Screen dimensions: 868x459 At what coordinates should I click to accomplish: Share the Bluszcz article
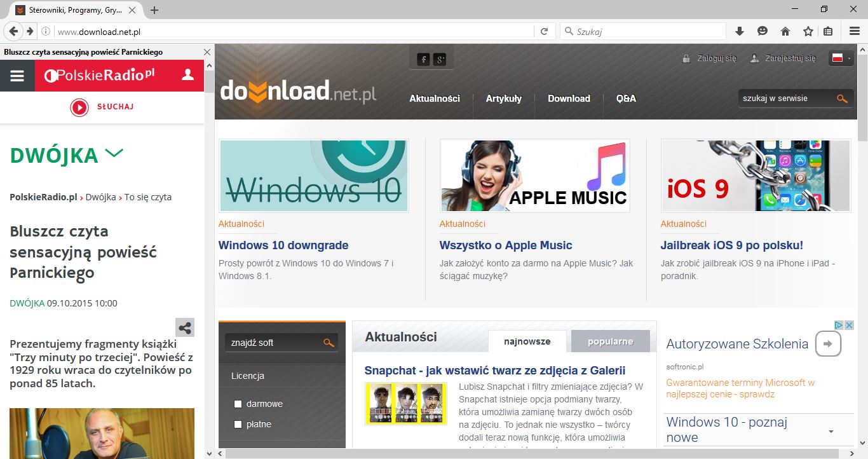[x=185, y=328]
